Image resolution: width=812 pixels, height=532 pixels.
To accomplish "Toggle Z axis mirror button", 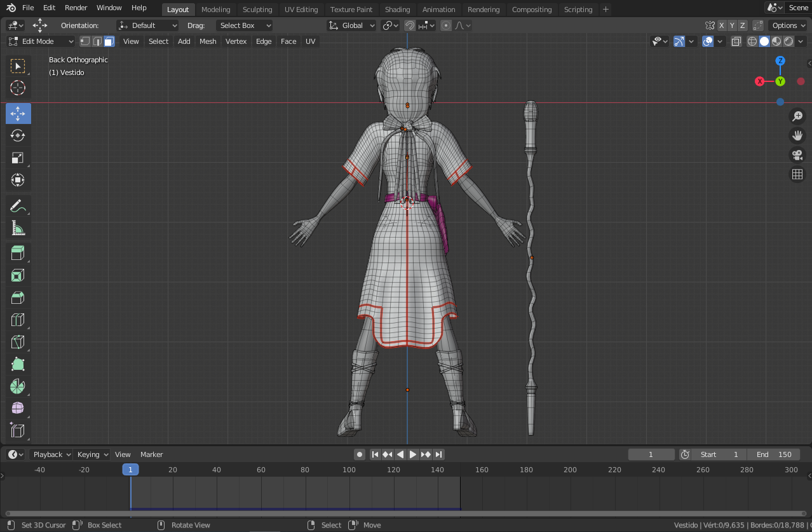I will 742,25.
